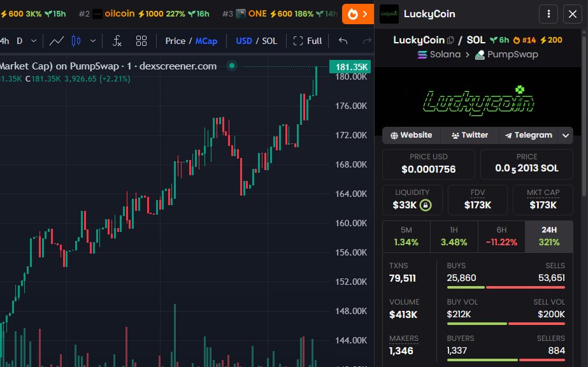Close the LuckyCoin panel
The image size is (588, 367).
click(572, 14)
